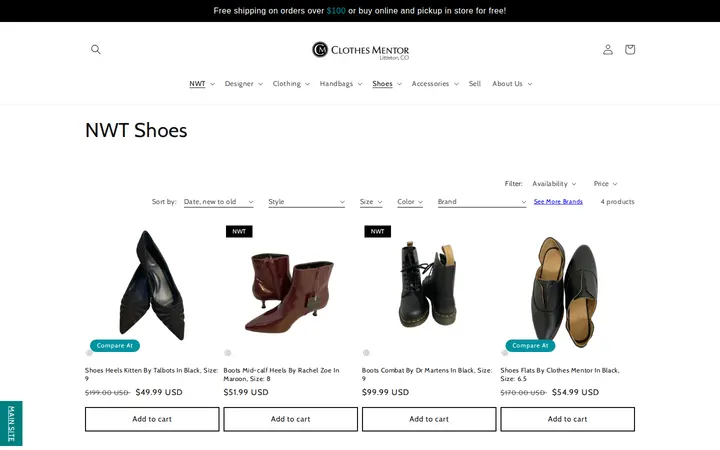Add Dr Martens combat boots to cart
The width and height of the screenshot is (720, 450).
[x=429, y=419]
